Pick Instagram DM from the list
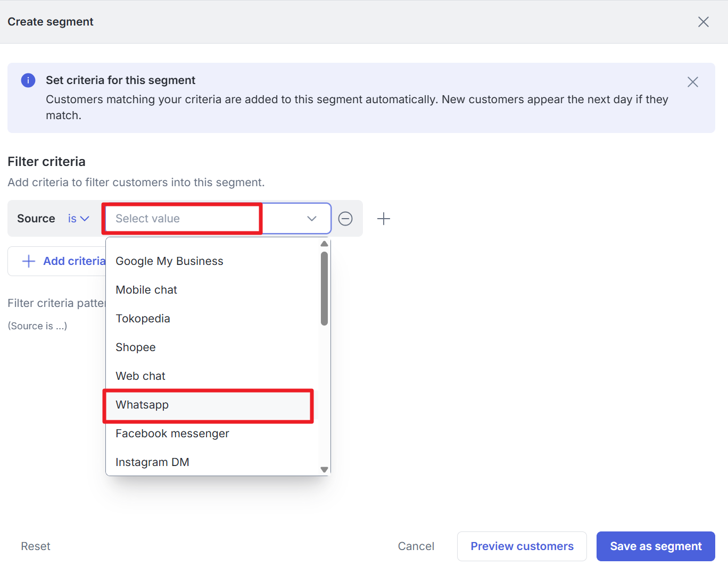728x574 pixels. tap(212, 462)
